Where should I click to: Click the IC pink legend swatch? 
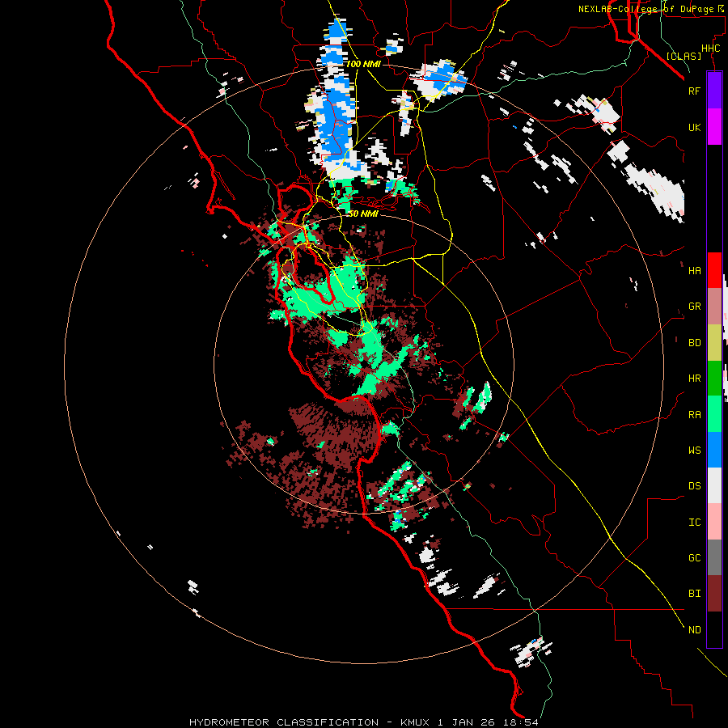tap(714, 522)
